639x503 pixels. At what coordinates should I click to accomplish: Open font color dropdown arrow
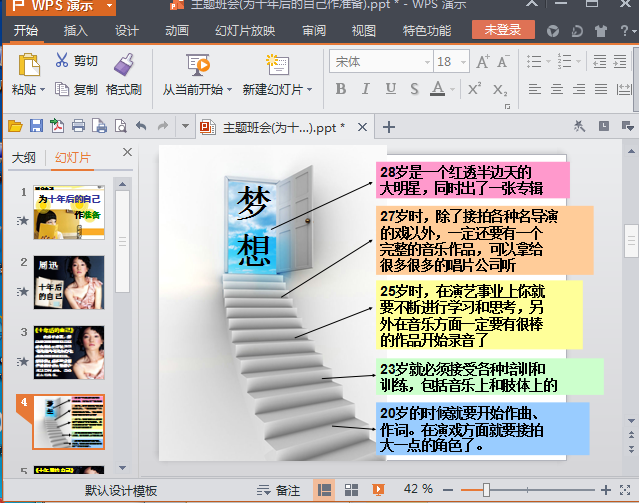click(452, 89)
